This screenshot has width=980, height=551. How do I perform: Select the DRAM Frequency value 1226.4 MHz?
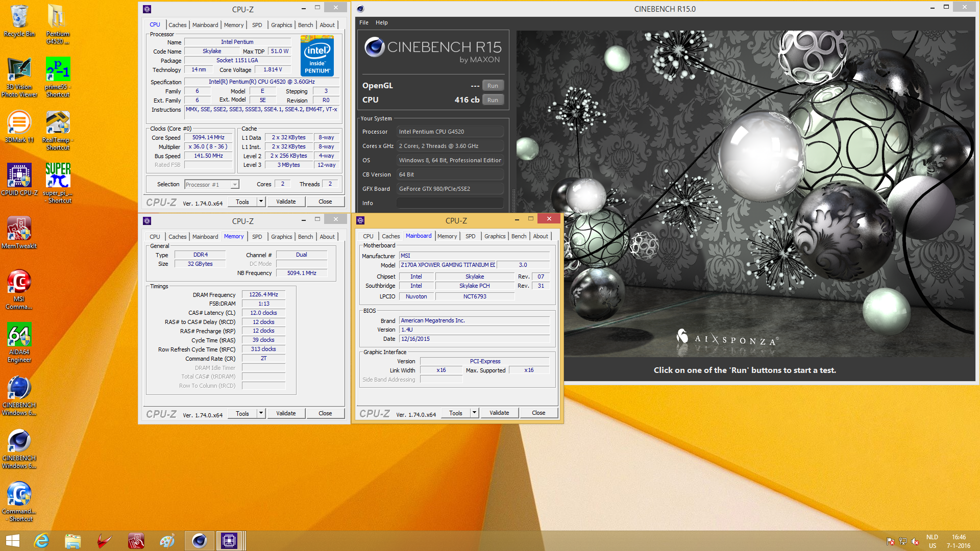click(263, 295)
